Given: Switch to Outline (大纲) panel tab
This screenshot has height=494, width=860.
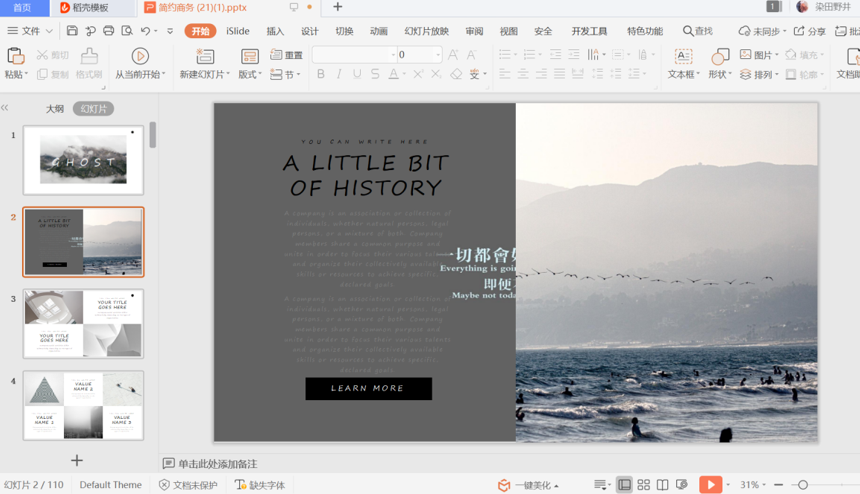Looking at the screenshot, I should (x=55, y=109).
